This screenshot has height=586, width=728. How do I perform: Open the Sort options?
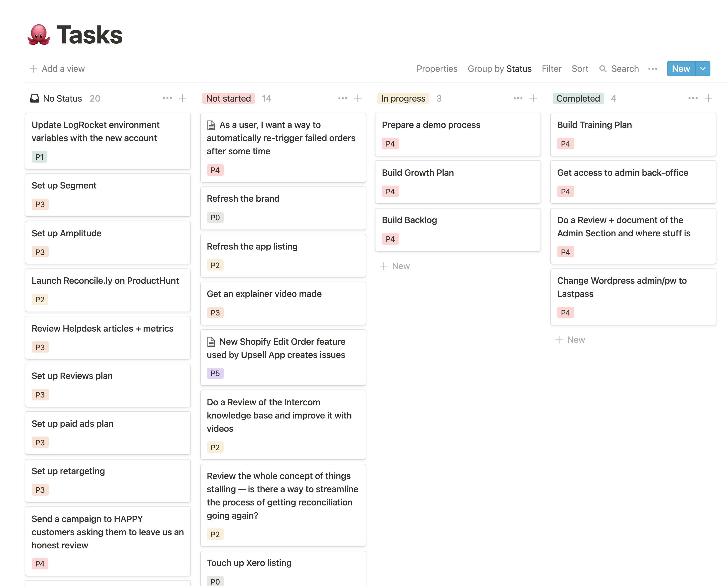580,69
